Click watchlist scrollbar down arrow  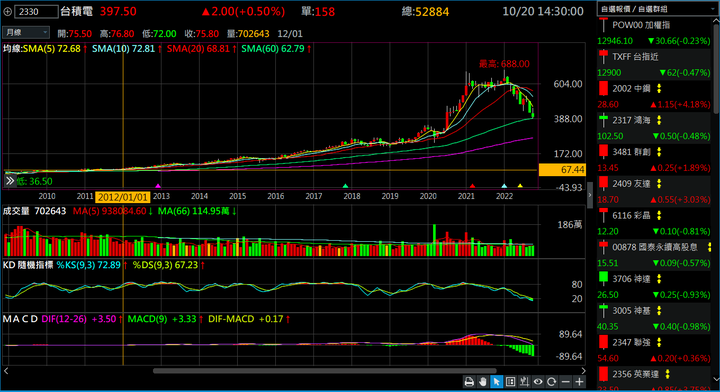716,379
